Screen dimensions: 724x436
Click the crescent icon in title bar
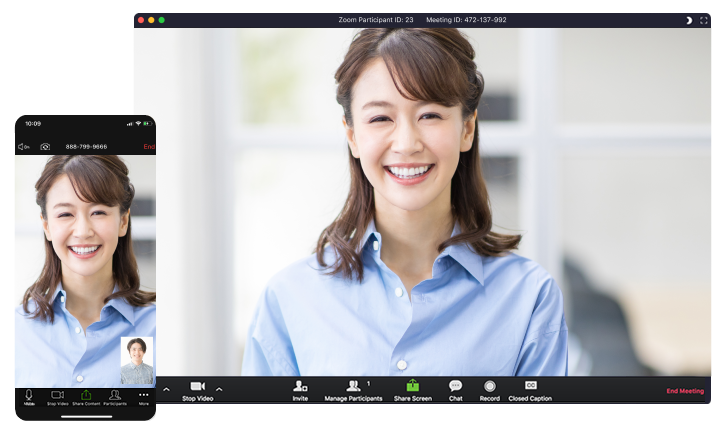point(688,20)
